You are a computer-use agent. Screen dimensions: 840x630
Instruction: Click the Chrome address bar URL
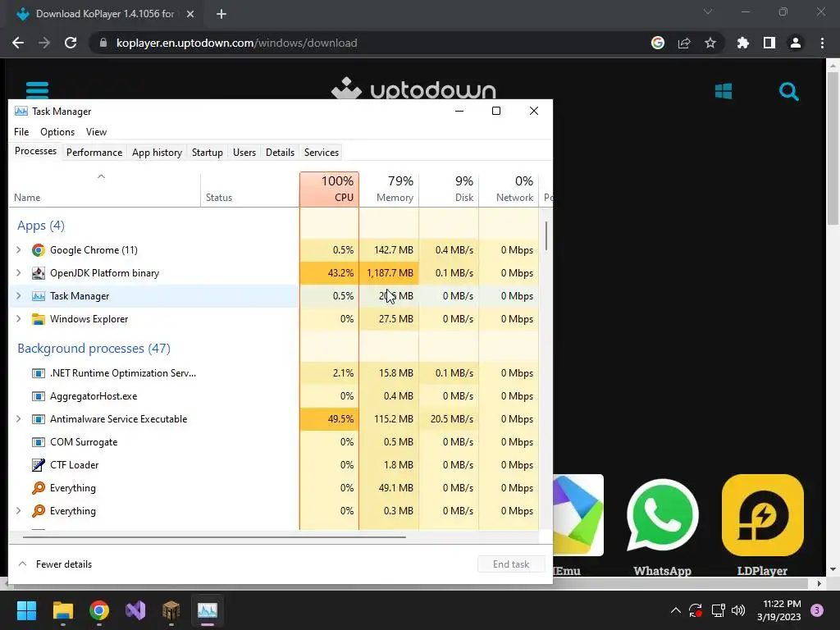(x=237, y=43)
